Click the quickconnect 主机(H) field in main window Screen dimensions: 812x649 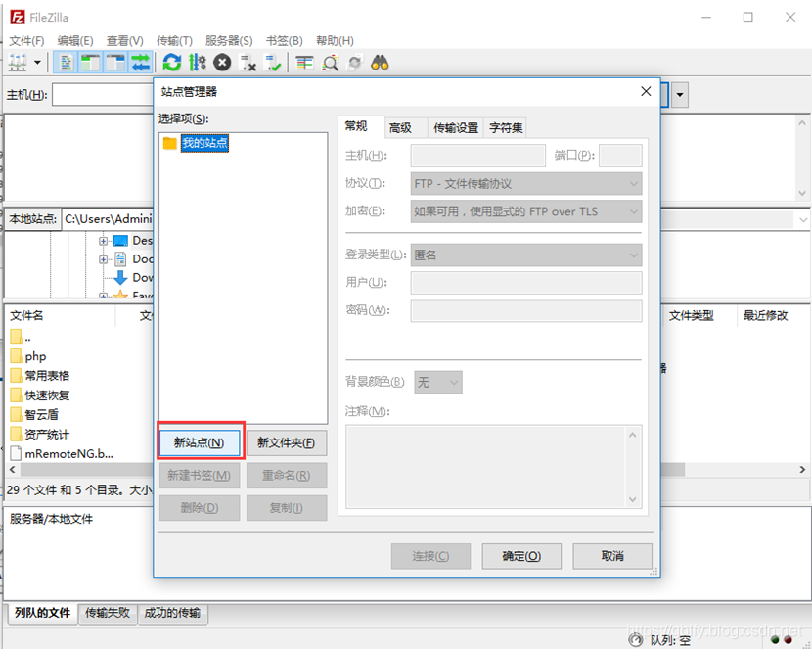[x=103, y=95]
